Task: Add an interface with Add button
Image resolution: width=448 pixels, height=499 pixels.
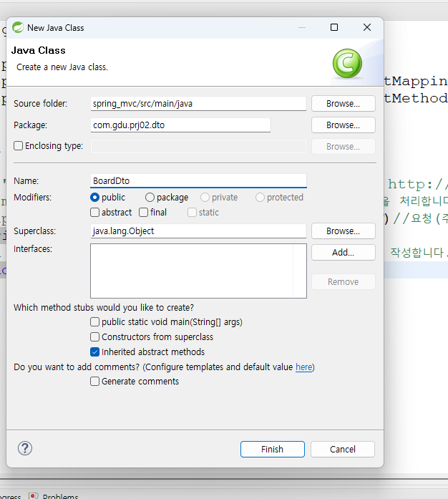Action: (344, 253)
